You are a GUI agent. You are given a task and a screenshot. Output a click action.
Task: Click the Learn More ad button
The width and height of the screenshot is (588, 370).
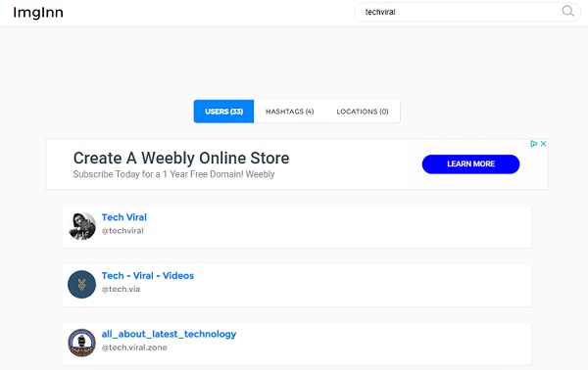pyautogui.click(x=470, y=164)
